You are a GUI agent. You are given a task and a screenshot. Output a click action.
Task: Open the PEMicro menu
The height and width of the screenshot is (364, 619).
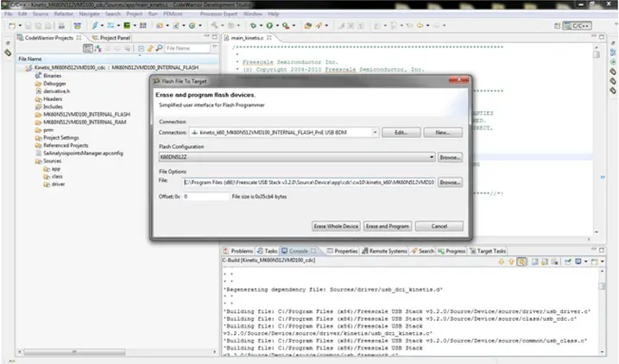point(173,14)
